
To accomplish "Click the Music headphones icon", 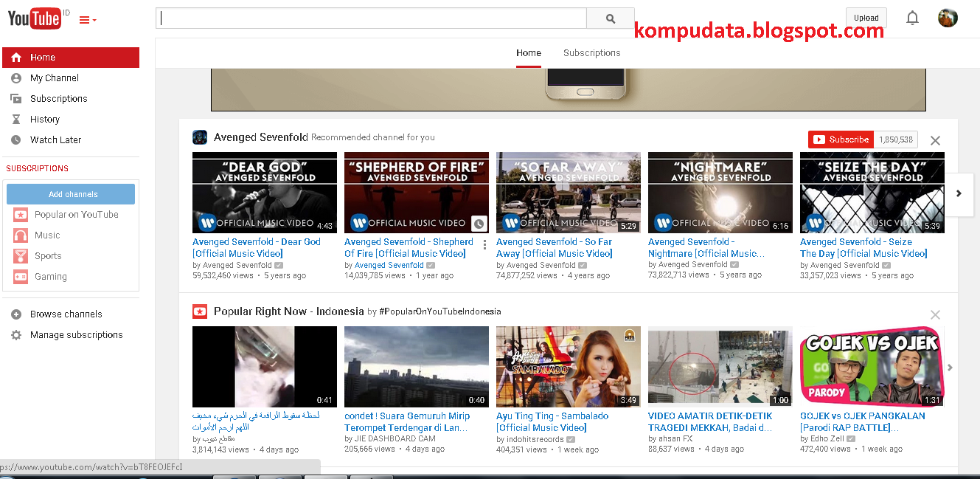I will (x=21, y=235).
